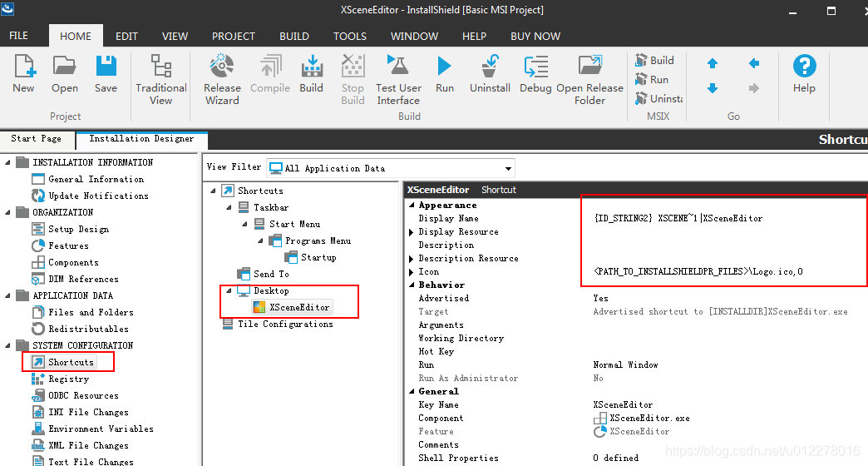Expand the Icon property row
Viewport: 868px width, 466px height.
[x=412, y=272]
